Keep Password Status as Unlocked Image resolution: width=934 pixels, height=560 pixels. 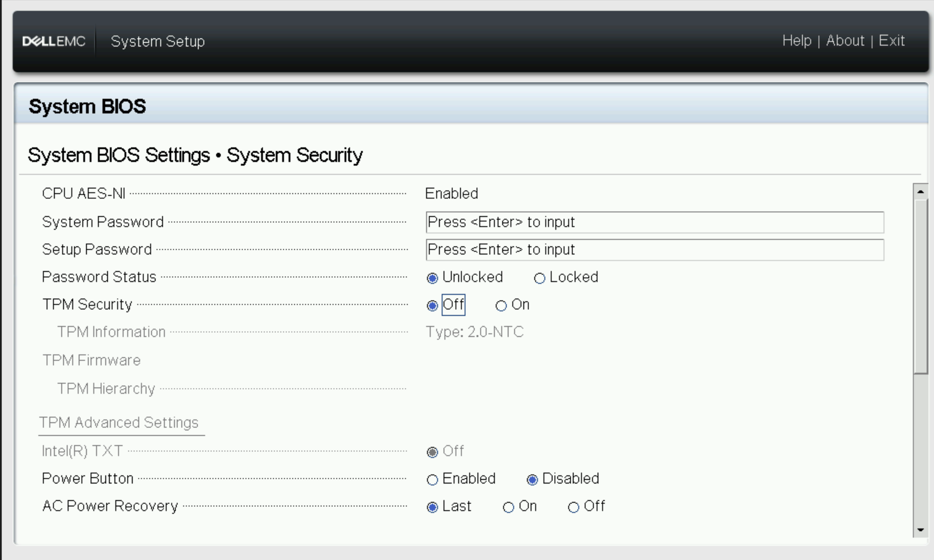[432, 278]
